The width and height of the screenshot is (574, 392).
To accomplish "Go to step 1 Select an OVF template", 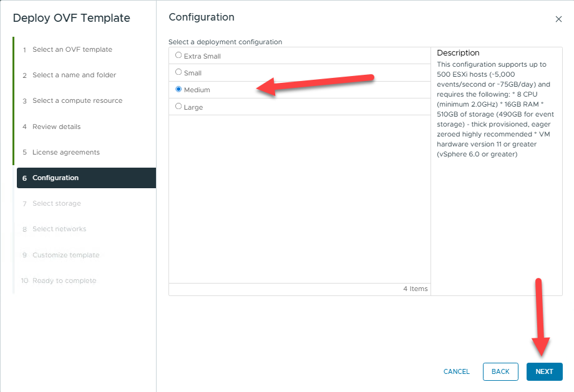I will pos(72,49).
